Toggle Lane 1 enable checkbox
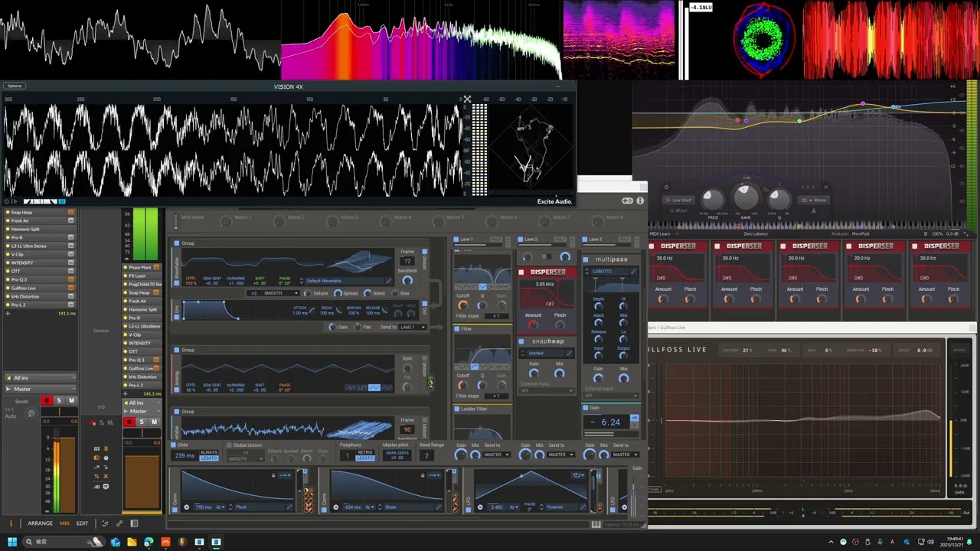The image size is (980, 551). pyautogui.click(x=456, y=240)
